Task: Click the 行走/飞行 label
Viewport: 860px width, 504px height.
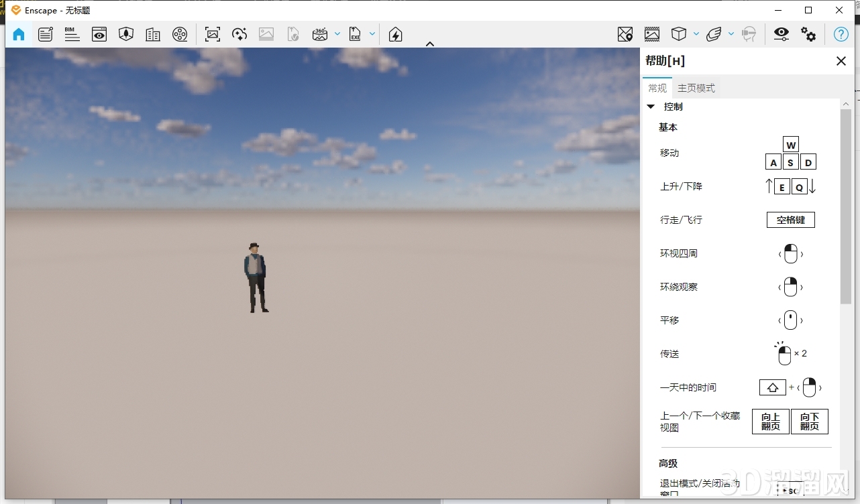Action: point(681,220)
